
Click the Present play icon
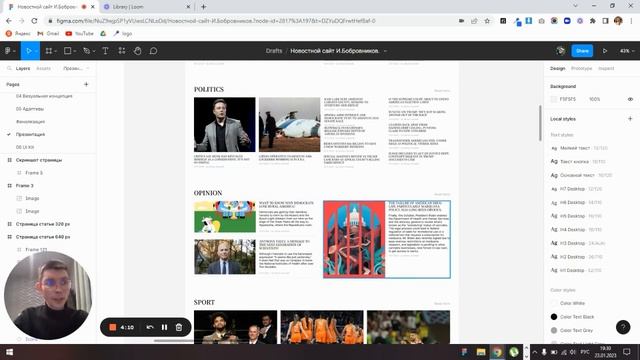tap(605, 51)
